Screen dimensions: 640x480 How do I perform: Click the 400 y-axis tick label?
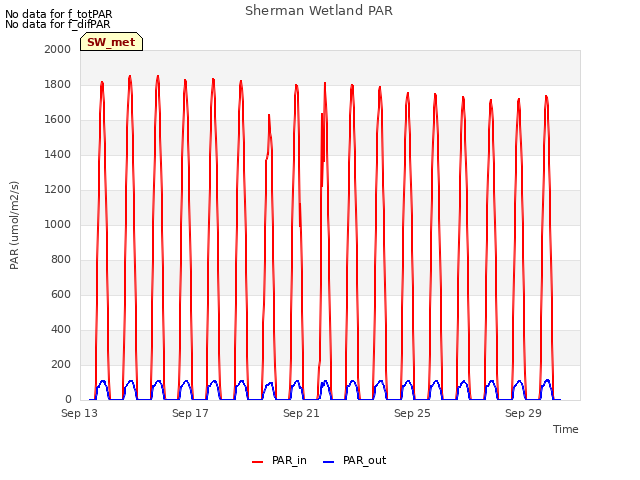tap(61, 329)
